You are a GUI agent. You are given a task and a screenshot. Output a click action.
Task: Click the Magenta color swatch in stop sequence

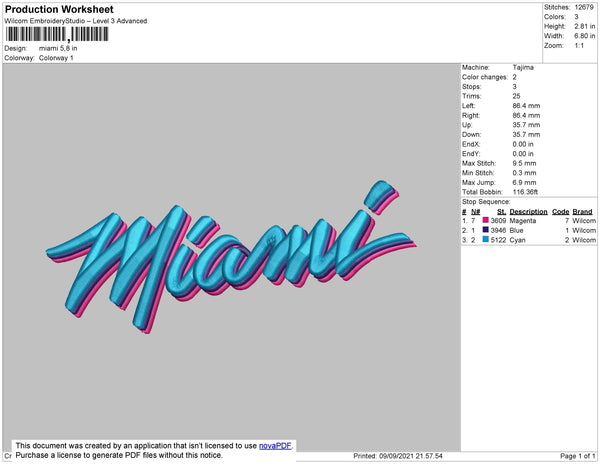(486, 220)
